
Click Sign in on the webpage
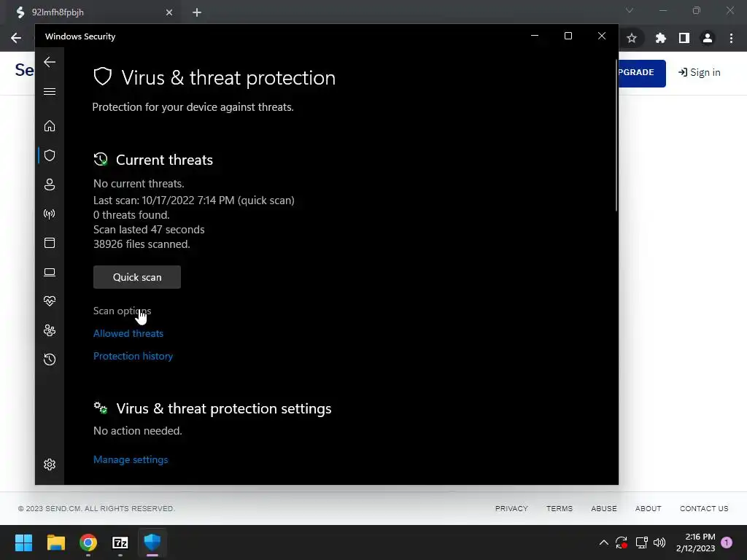pos(699,72)
